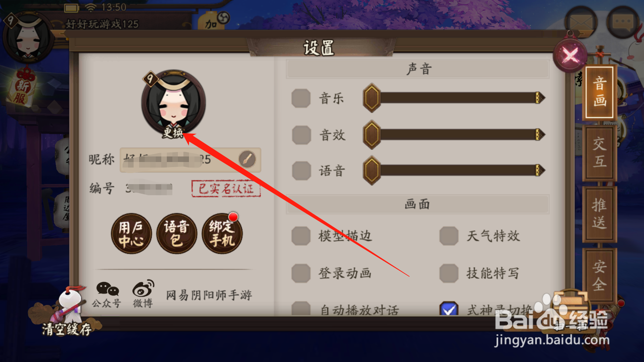This screenshot has width=644, height=362.
Task: Toggle the 音乐 music checkbox
Action: 301,99
